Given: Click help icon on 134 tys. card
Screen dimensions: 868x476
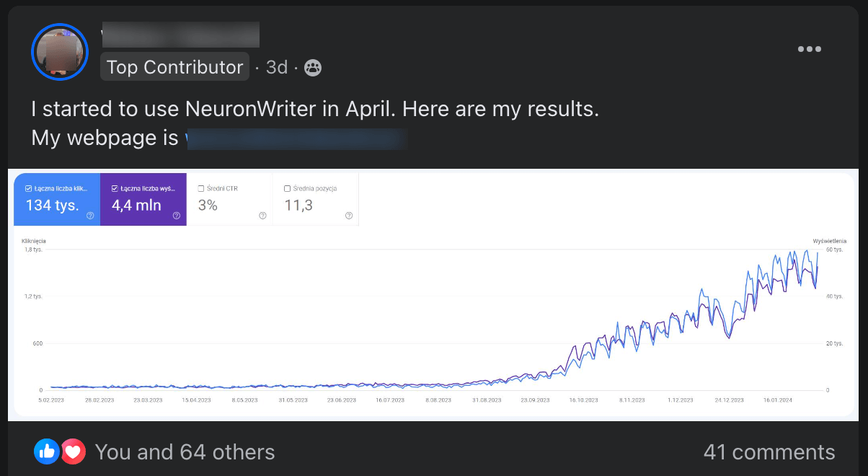Looking at the screenshot, I should [90, 216].
